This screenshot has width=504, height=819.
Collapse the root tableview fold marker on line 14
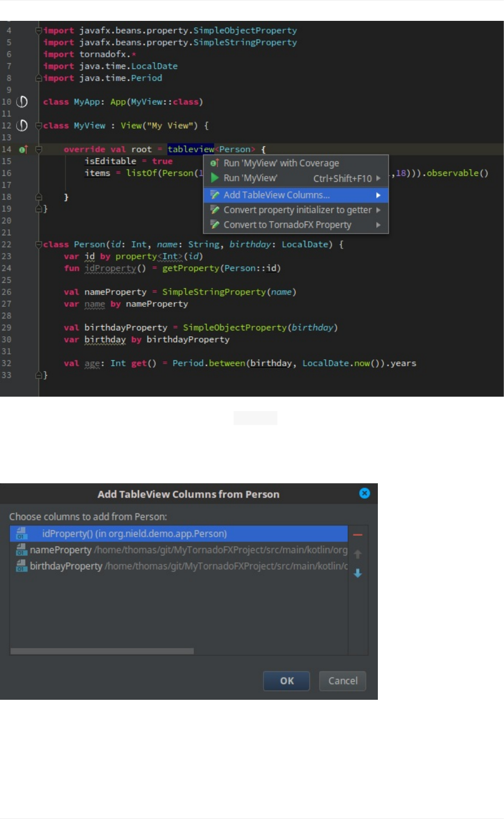(x=38, y=150)
